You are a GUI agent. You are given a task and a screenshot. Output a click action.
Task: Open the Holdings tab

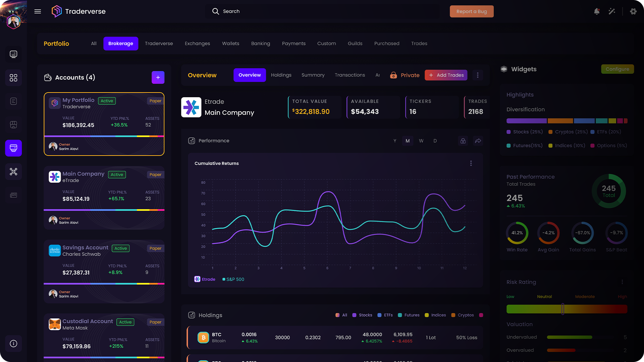(x=281, y=75)
